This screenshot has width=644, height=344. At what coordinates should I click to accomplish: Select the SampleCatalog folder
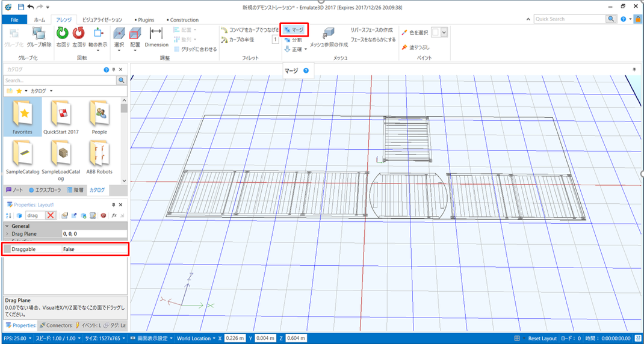[23, 157]
